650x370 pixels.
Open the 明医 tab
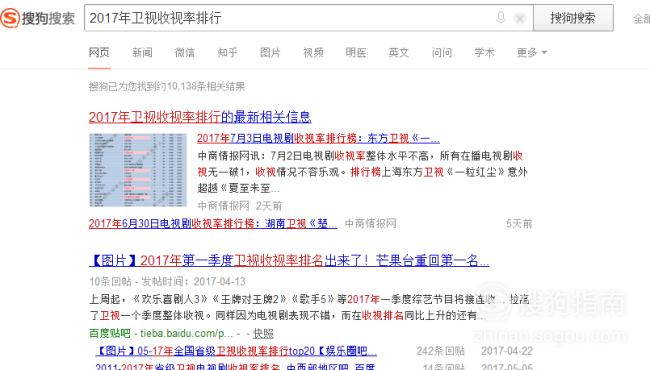coord(356,53)
